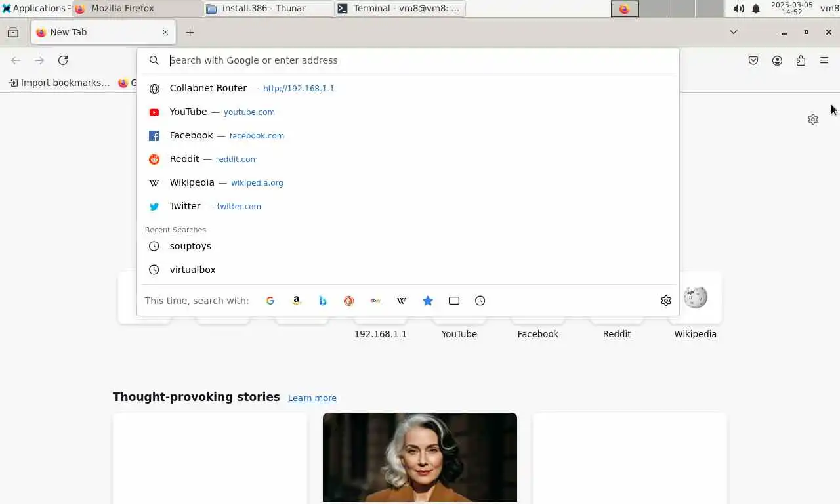Open the Extensions puzzle icon
Screen dimensions: 840x504
click(x=801, y=60)
